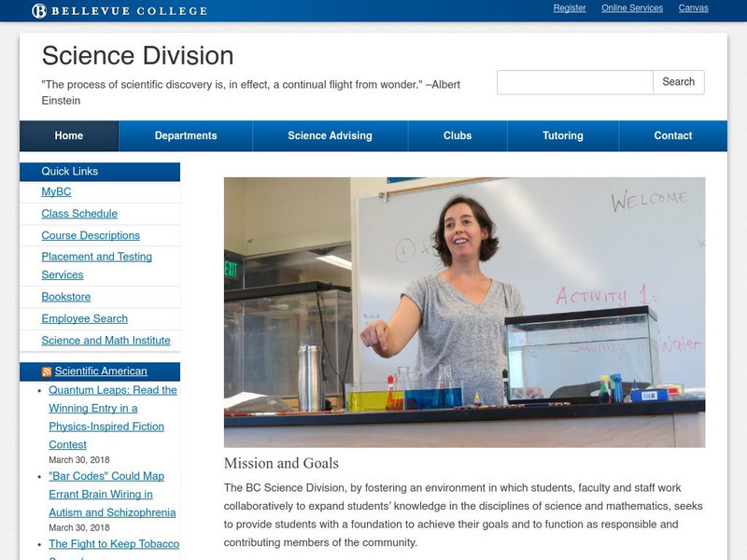Viewport: 747px width, 560px height.
Task: Click the Quick Links sidebar heading
Action: click(x=100, y=172)
